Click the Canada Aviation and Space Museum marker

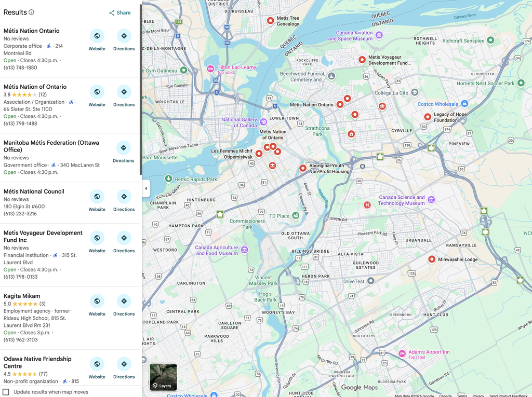click(x=379, y=35)
